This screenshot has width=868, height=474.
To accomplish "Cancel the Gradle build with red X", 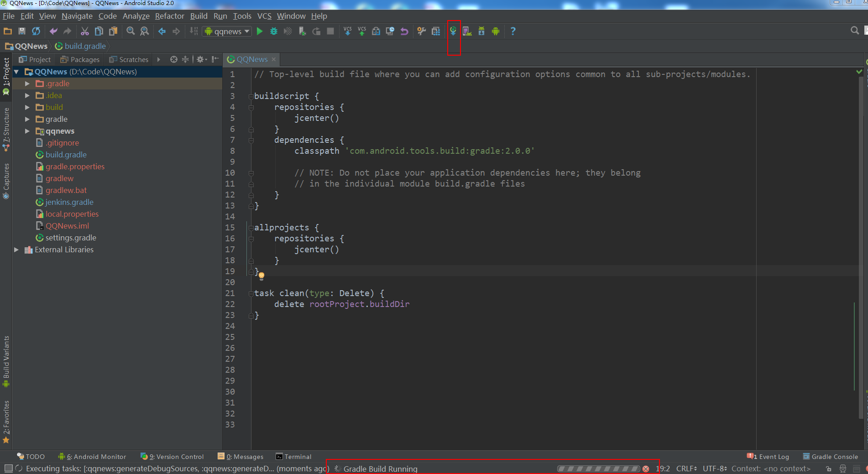I will [x=646, y=469].
